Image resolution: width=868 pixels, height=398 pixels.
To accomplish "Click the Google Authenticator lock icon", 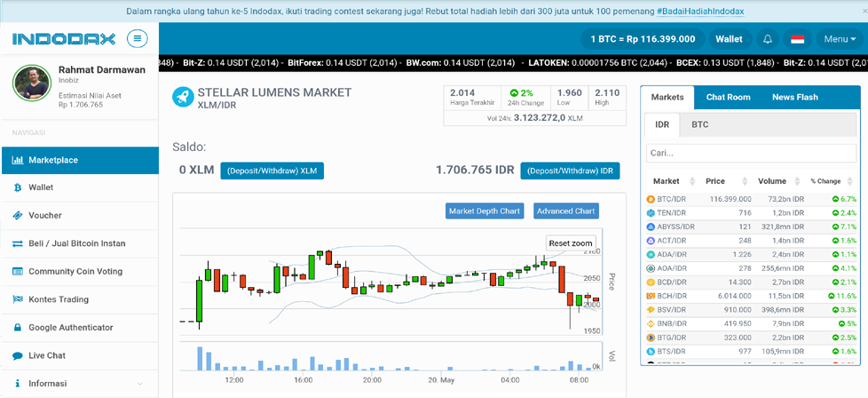I will point(17,328).
